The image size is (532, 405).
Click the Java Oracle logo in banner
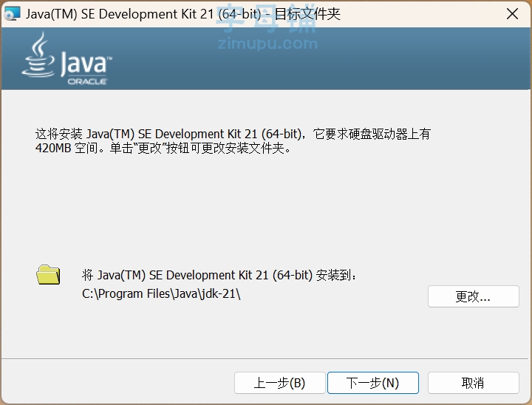click(66, 58)
